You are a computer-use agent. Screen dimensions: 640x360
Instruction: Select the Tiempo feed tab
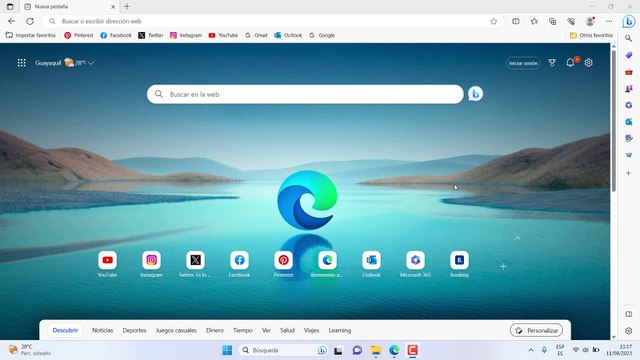coord(243,330)
